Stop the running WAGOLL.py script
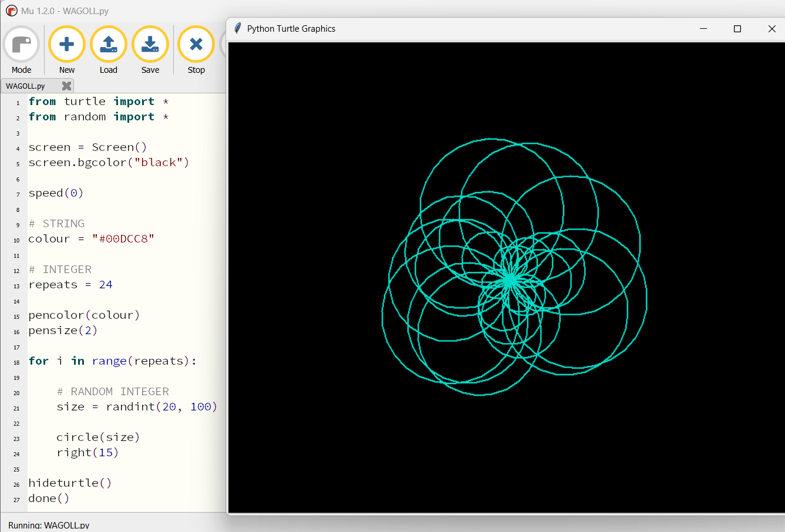The width and height of the screenshot is (785, 532). tap(196, 50)
